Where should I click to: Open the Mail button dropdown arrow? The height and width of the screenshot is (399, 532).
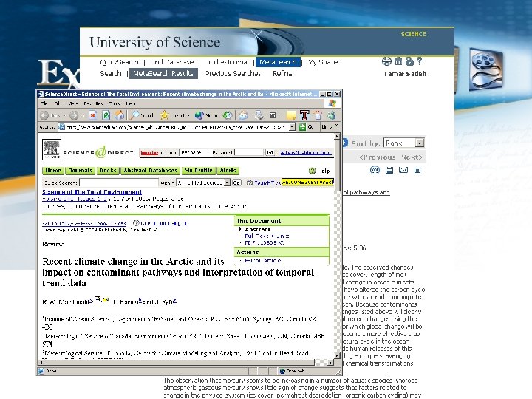coord(250,116)
